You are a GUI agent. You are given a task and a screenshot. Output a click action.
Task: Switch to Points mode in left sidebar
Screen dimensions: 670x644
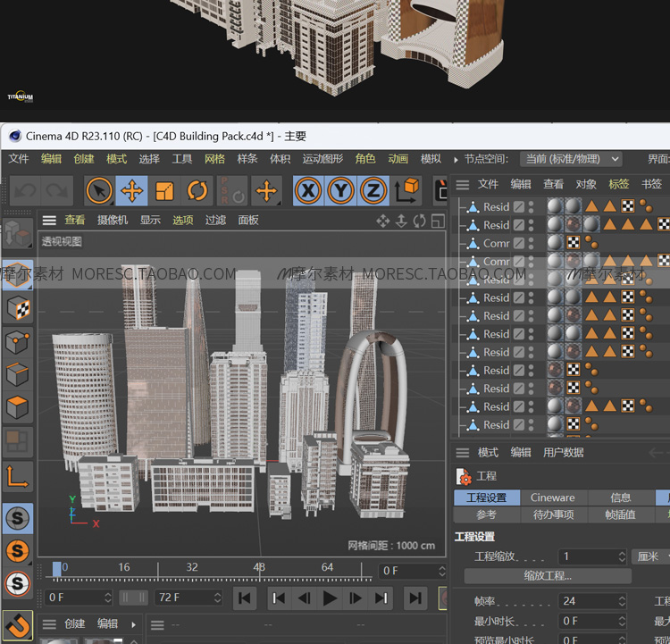(18, 342)
